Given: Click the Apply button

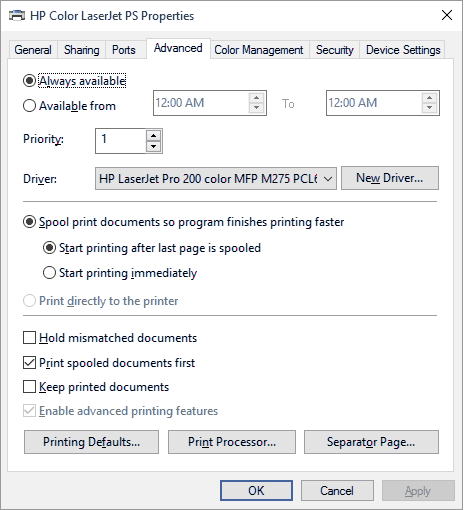Looking at the screenshot, I should tap(418, 491).
